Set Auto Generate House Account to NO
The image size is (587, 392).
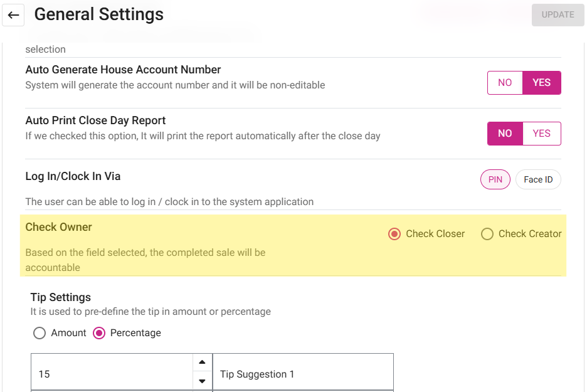coord(505,83)
